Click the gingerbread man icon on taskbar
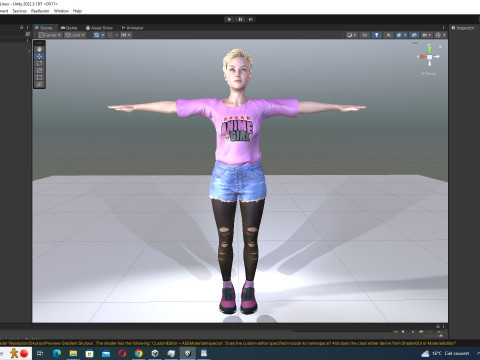 coord(14,353)
